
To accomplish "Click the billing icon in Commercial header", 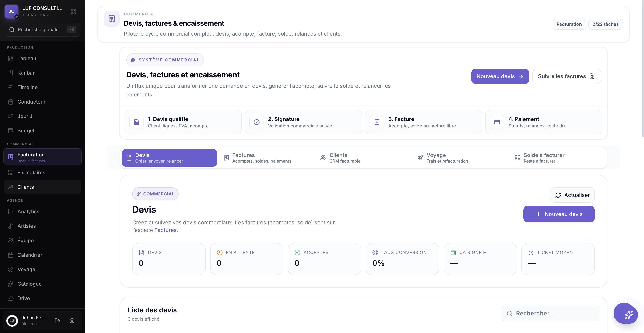I will click(111, 18).
